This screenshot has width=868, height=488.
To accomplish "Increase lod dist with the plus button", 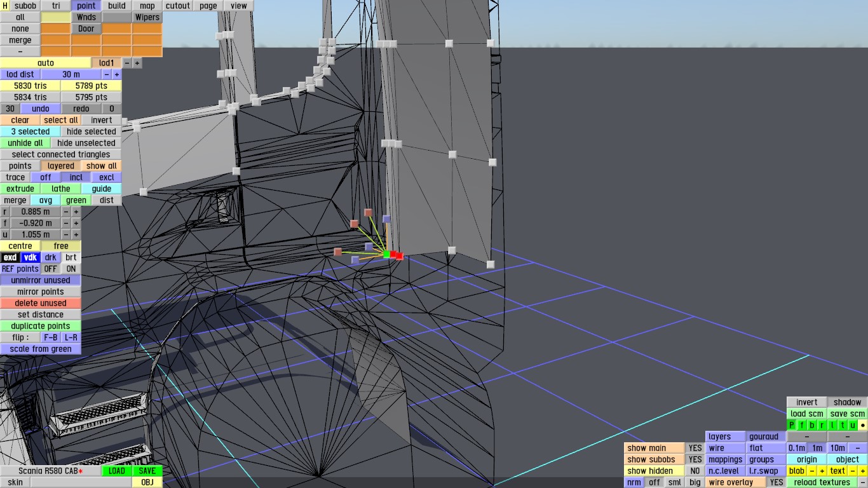I will pyautogui.click(x=117, y=74).
